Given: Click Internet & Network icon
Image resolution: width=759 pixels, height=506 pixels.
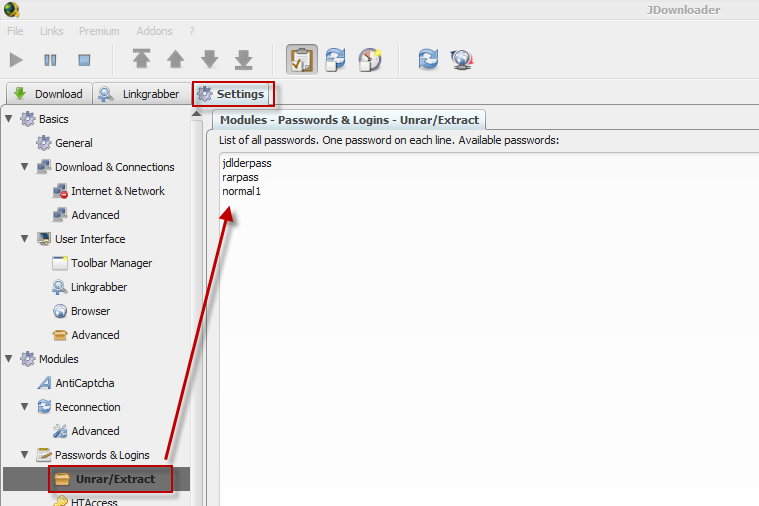Looking at the screenshot, I should pos(60,191).
